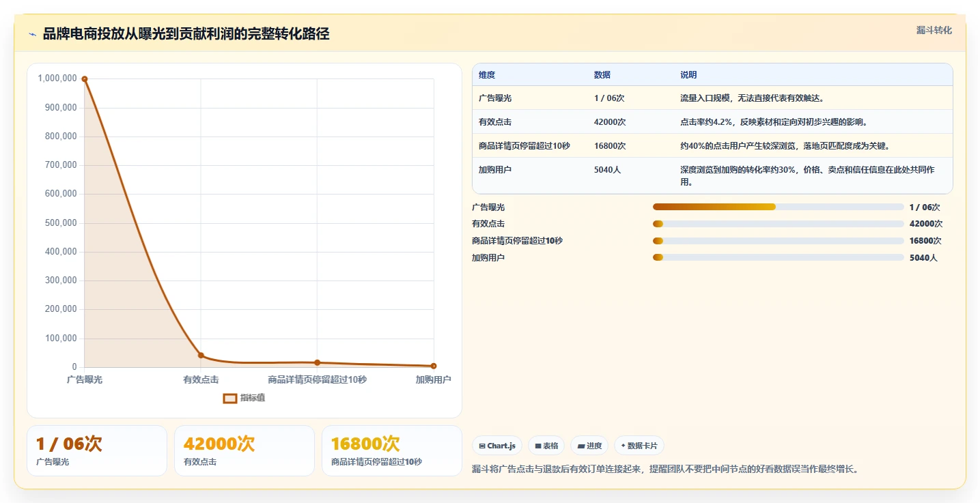Image resolution: width=980 pixels, height=503 pixels.
Task: Click the lightning icon before the title
Action: pos(32,34)
